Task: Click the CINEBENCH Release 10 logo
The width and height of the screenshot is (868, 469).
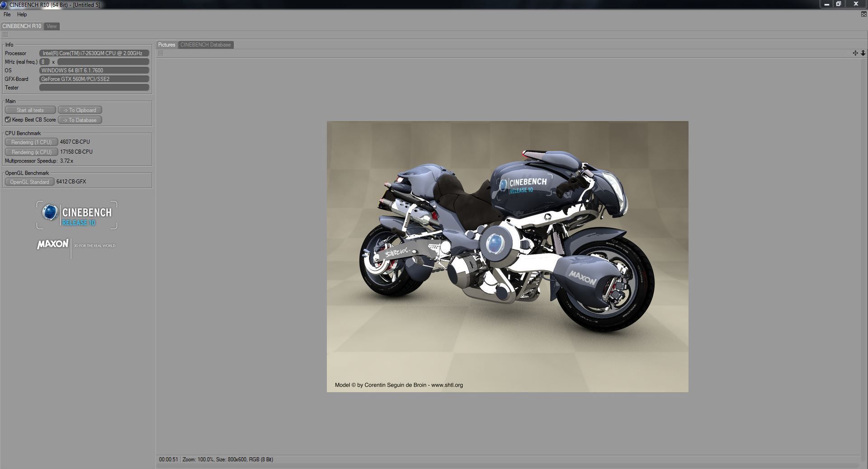Action: [x=77, y=215]
